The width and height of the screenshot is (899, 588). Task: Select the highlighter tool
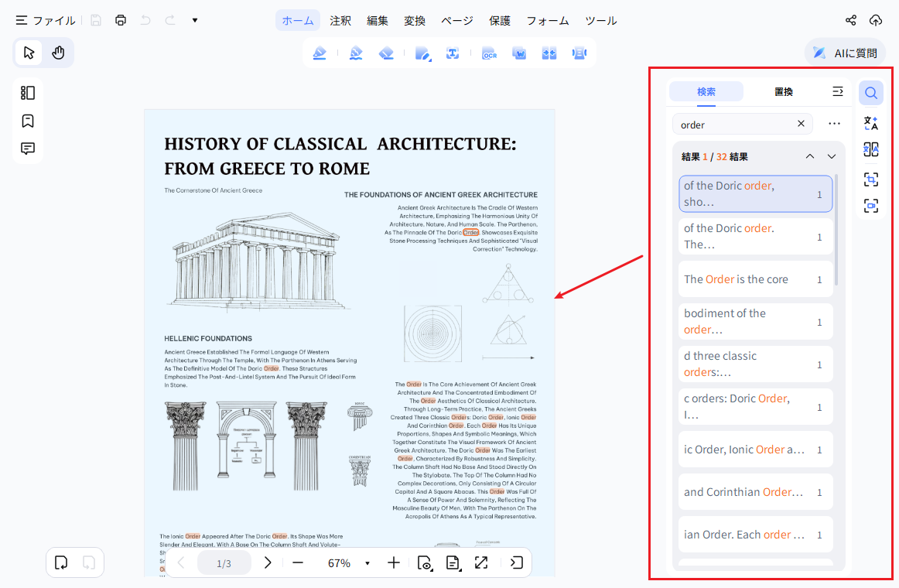[x=320, y=53]
